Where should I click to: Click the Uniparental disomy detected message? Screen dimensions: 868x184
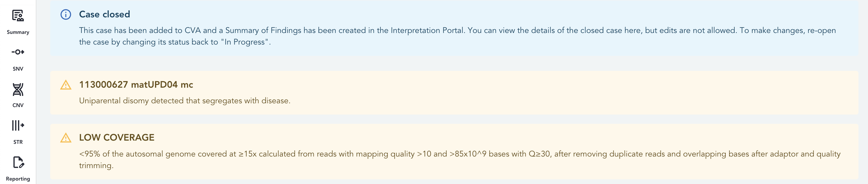[x=185, y=101]
